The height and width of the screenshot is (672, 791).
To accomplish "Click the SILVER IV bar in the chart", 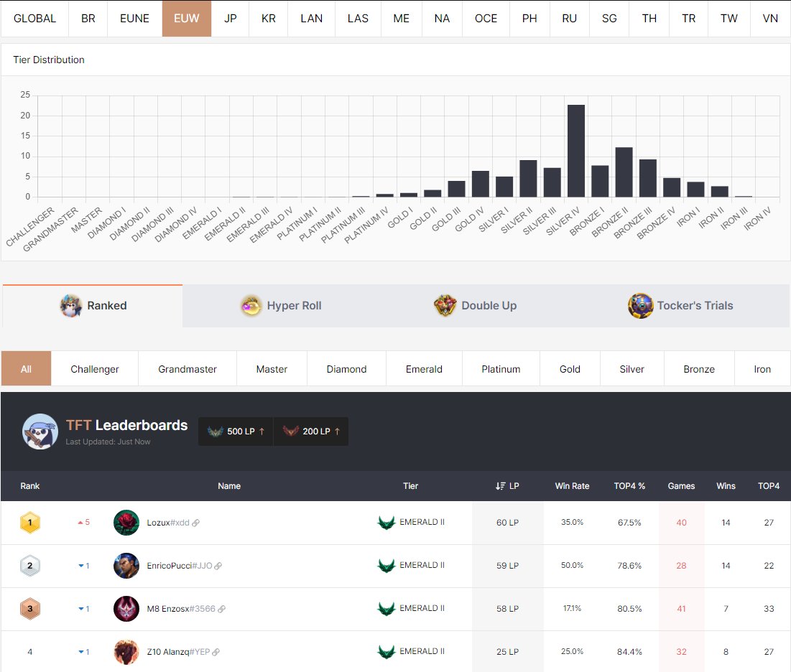I will (576, 151).
